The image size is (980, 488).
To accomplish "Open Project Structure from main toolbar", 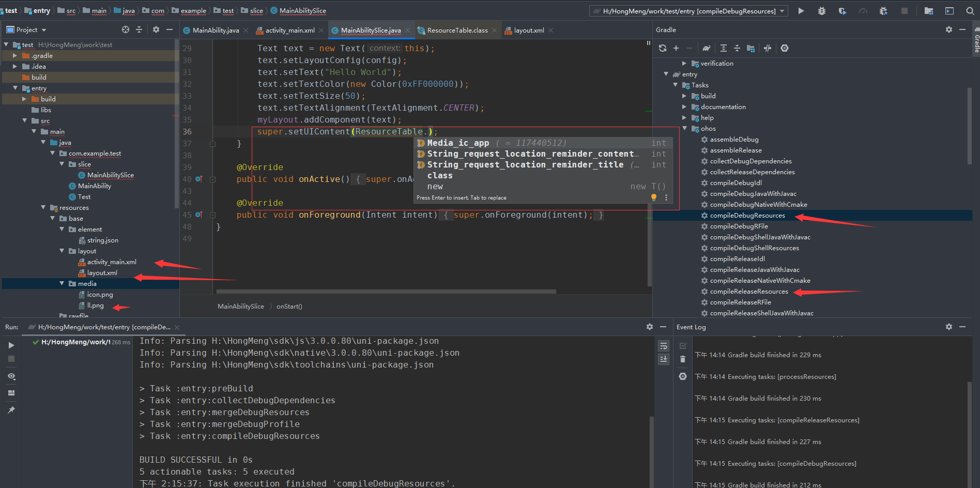I will tap(929, 11).
